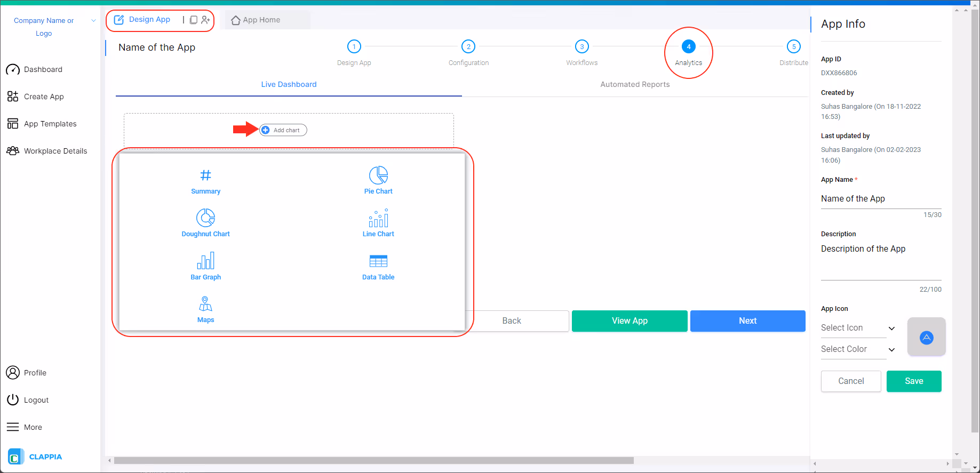980x473 pixels.
Task: Expand the Company Name dropdown chevron
Action: click(x=93, y=21)
